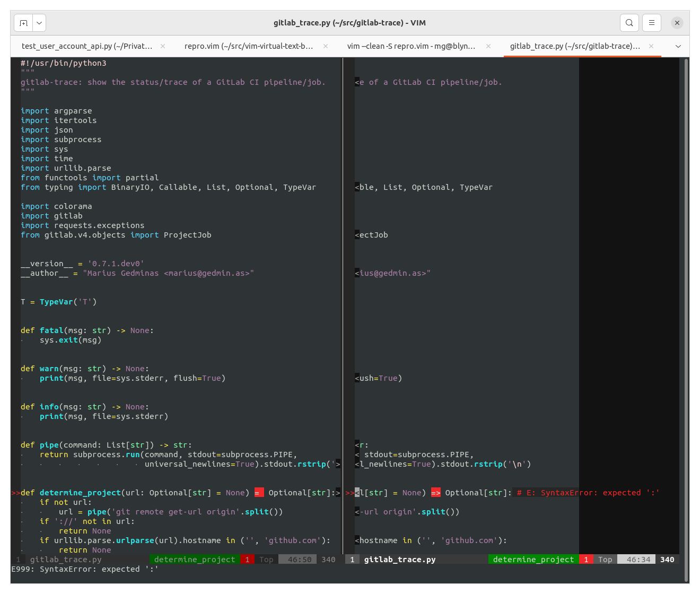The image size is (700, 594).
Task: Click the E999 SyntaxError message line
Action: [x=85, y=569]
